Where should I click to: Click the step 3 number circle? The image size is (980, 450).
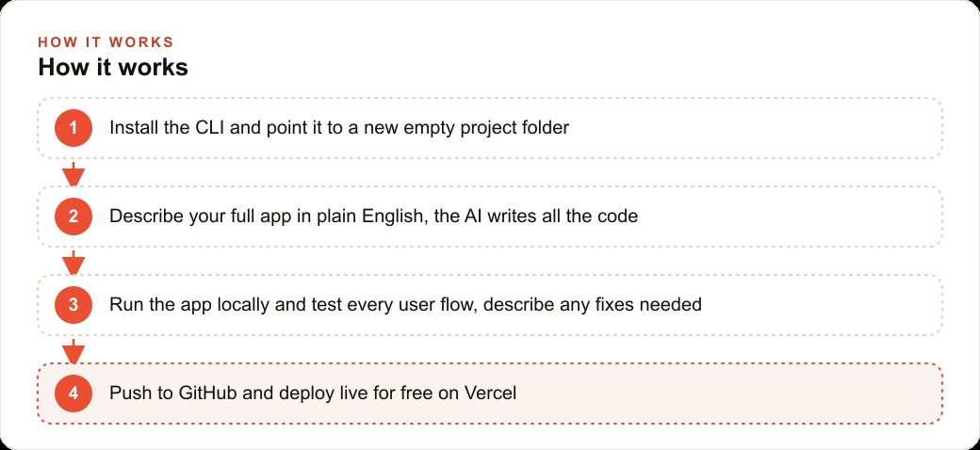pyautogui.click(x=73, y=305)
